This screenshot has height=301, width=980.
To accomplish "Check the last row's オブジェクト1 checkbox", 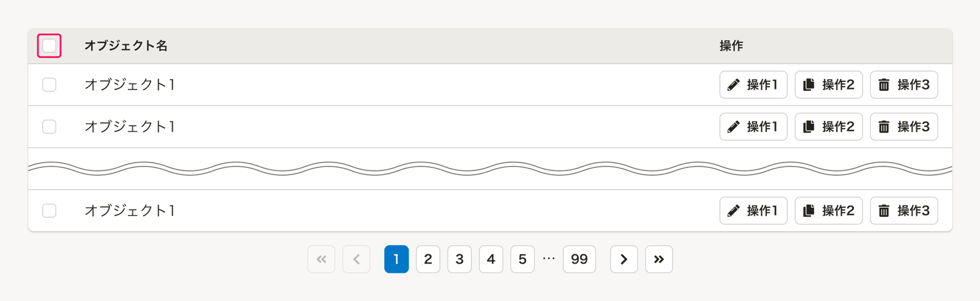I will pos(49,211).
